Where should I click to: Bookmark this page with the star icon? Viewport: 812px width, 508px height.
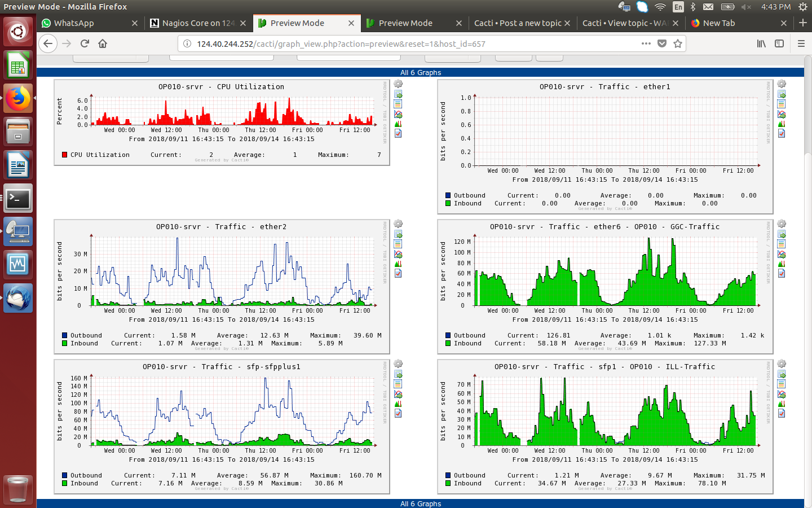[678, 43]
